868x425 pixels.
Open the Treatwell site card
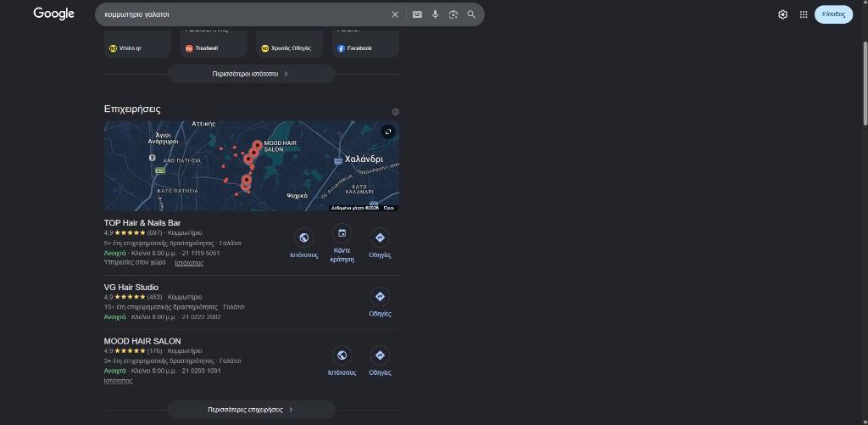pyautogui.click(x=213, y=44)
